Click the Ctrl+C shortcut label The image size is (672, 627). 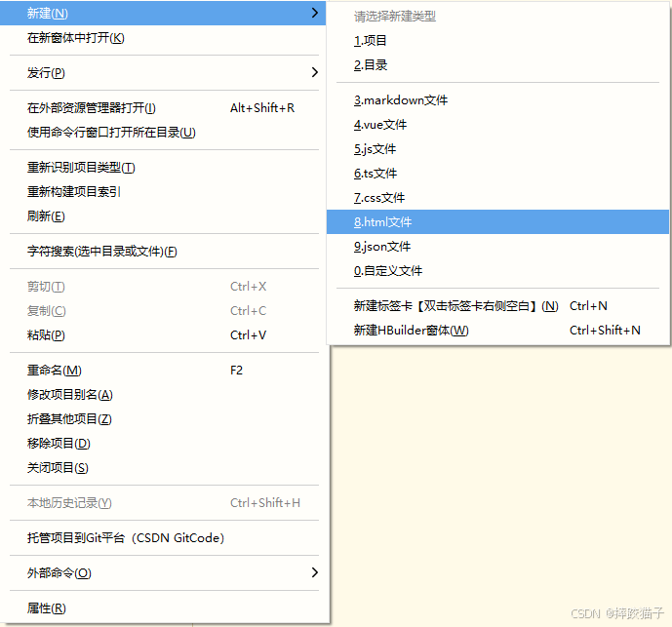pos(248,311)
